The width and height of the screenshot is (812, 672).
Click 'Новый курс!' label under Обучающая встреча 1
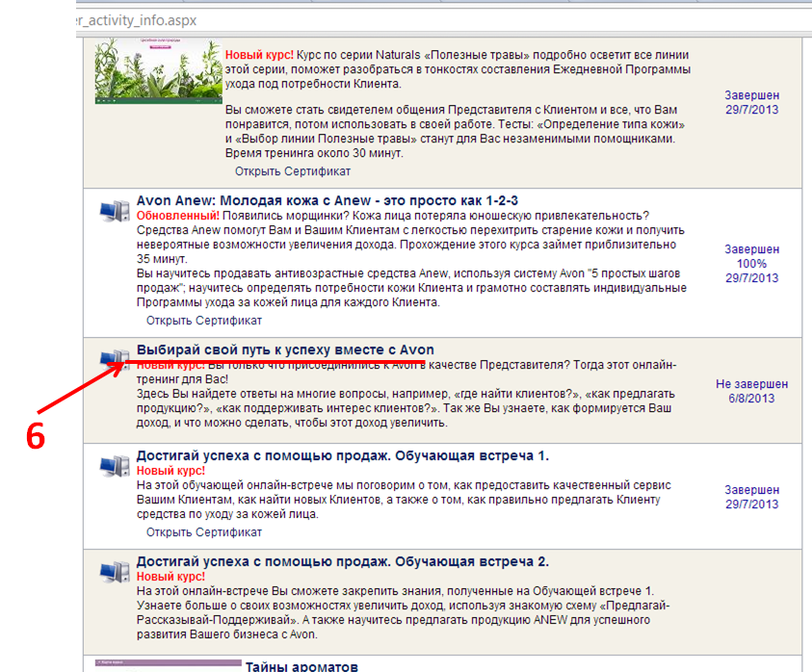point(170,471)
